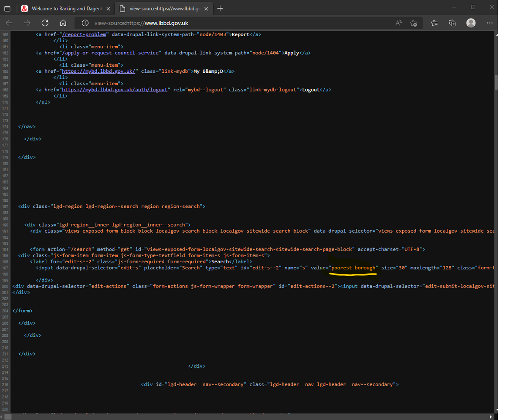Viewport: 523px width, 420px height.
Task: Open the Favorites list icon
Action: [434, 23]
